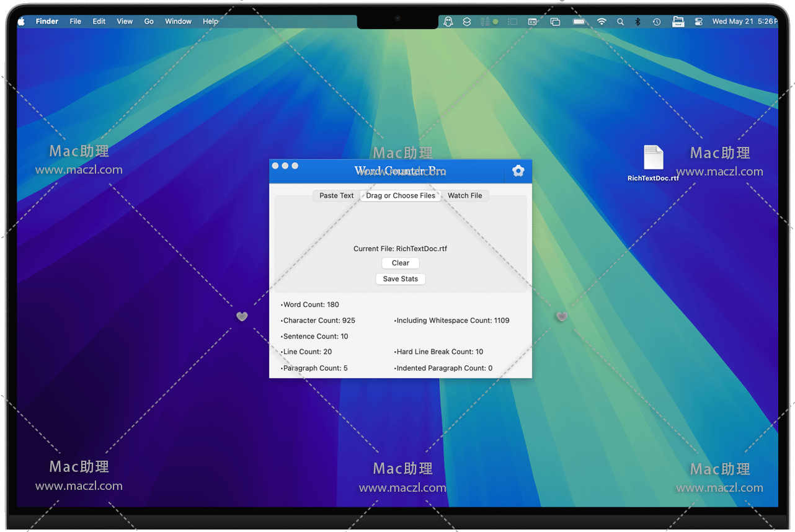795x532 pixels.
Task: Click the Bluetooth menu bar icon
Action: [637, 21]
